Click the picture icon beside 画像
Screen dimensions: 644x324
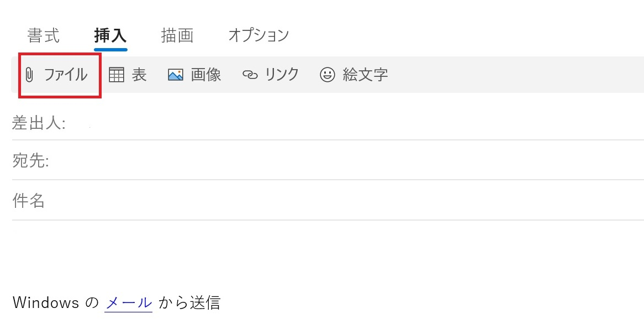coord(175,75)
